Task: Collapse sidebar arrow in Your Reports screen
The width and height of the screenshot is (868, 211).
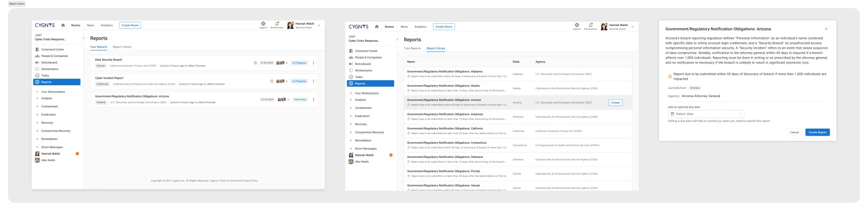Action: [83, 38]
